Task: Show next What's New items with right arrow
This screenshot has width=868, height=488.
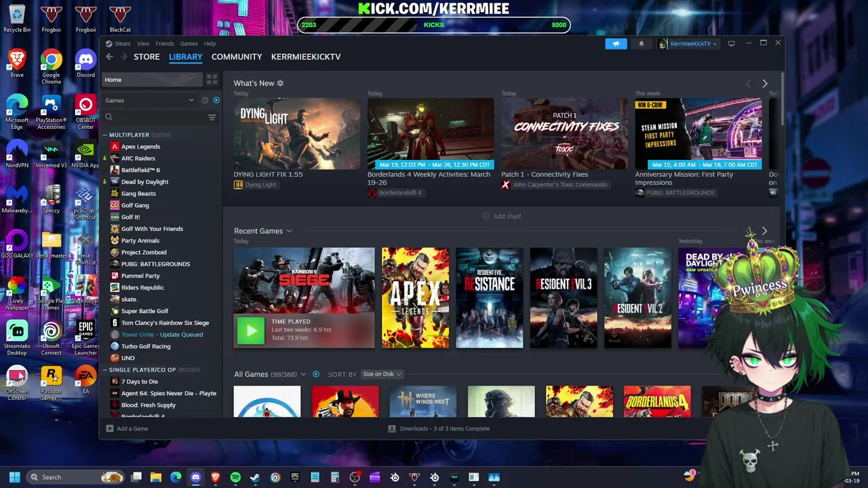Action: pos(765,83)
